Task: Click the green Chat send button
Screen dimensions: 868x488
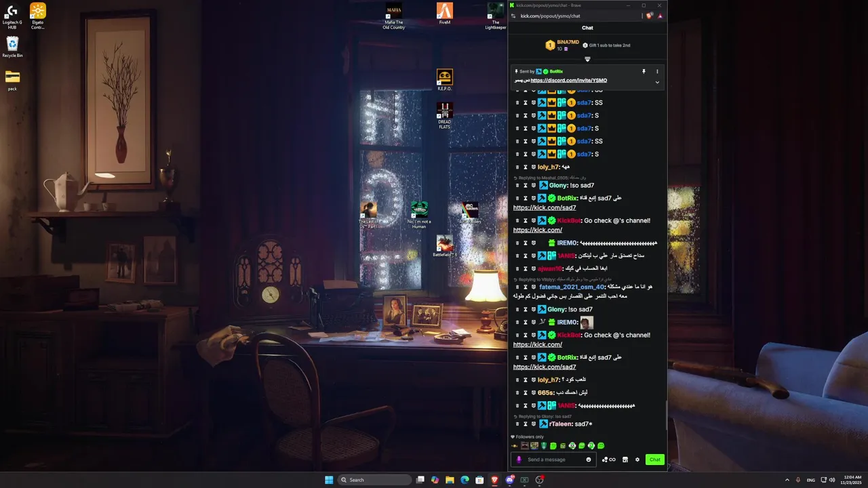Action: click(654, 460)
